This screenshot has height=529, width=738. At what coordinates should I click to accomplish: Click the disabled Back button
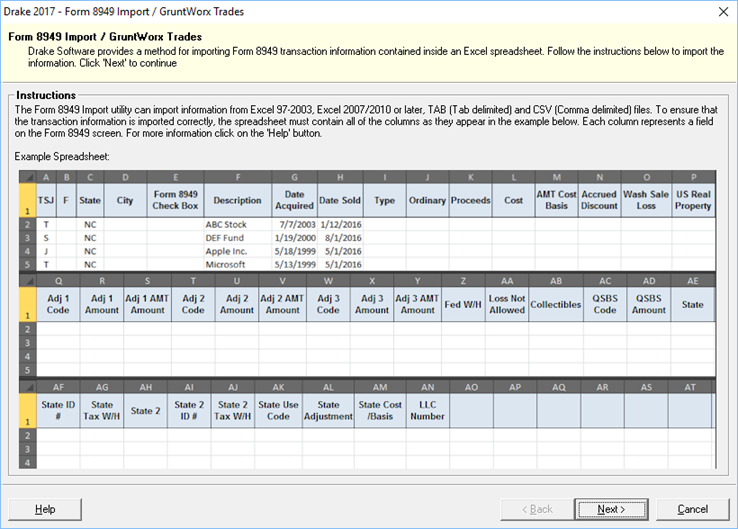tap(537, 509)
